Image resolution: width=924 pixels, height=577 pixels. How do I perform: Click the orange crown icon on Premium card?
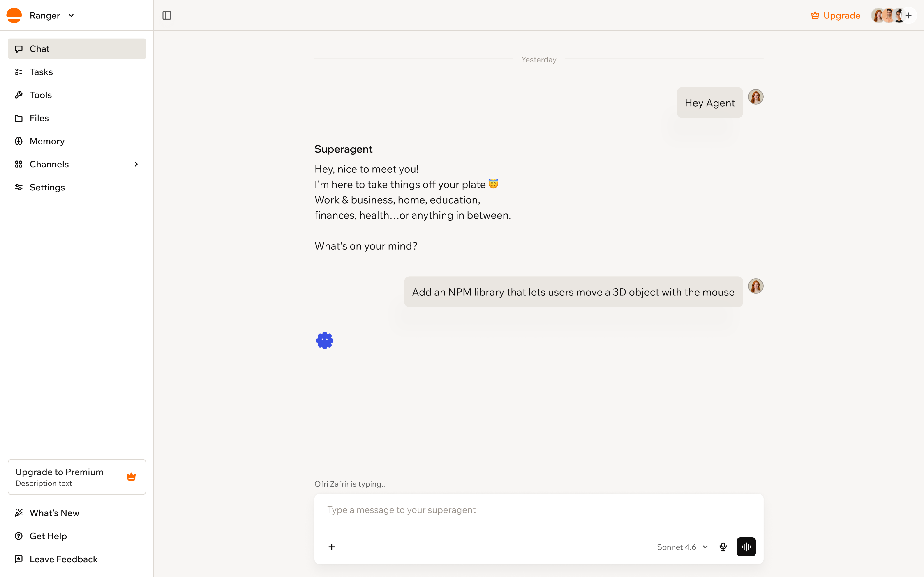click(x=131, y=477)
